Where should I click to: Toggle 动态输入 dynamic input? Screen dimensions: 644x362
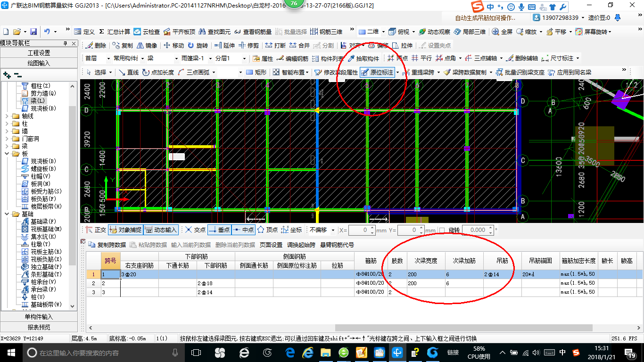(161, 230)
